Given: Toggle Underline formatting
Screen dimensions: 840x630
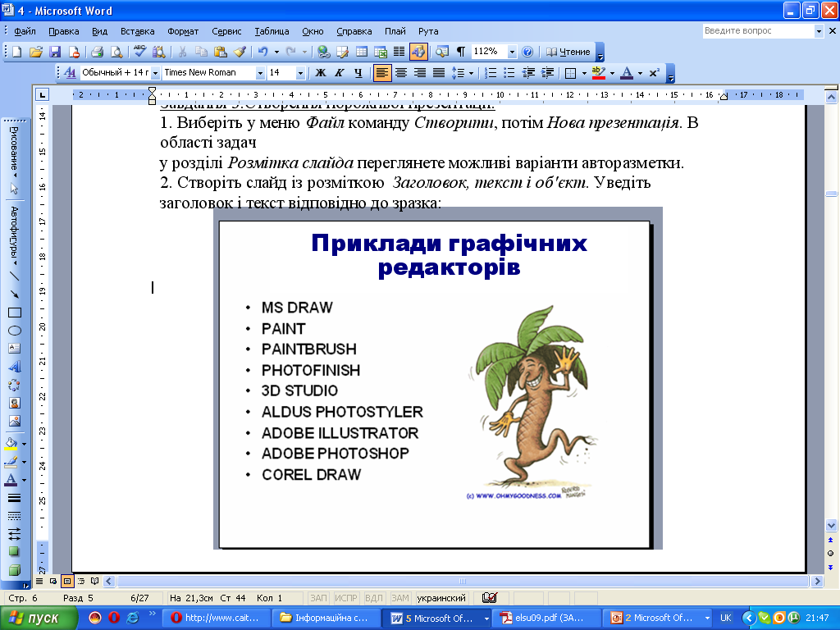Looking at the screenshot, I should (358, 73).
